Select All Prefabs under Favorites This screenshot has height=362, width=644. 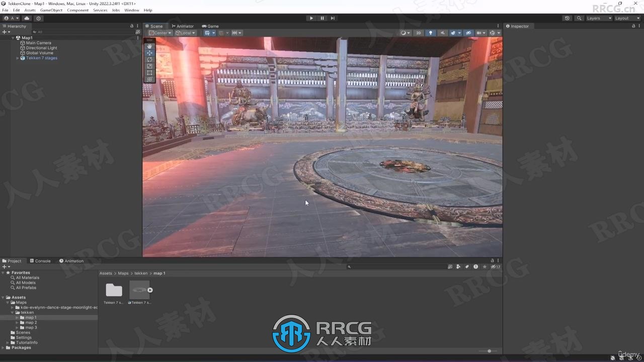coord(26,288)
